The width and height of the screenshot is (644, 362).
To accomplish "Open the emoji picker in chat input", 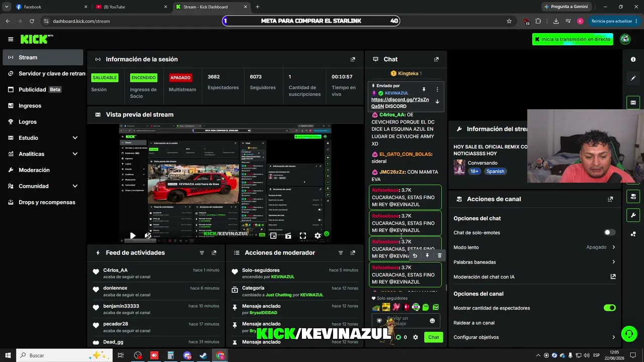I will [432, 321].
